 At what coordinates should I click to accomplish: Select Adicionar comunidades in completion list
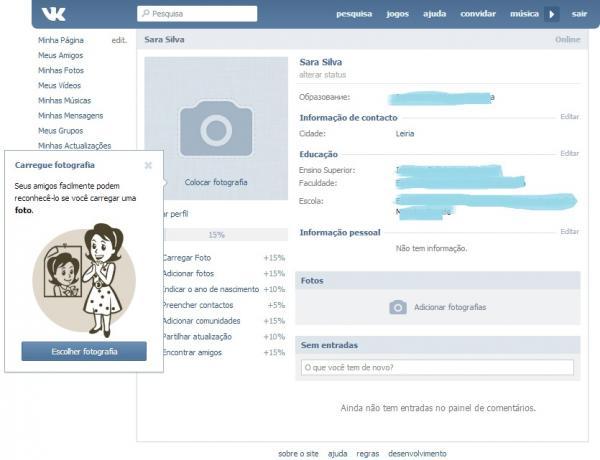tap(202, 321)
